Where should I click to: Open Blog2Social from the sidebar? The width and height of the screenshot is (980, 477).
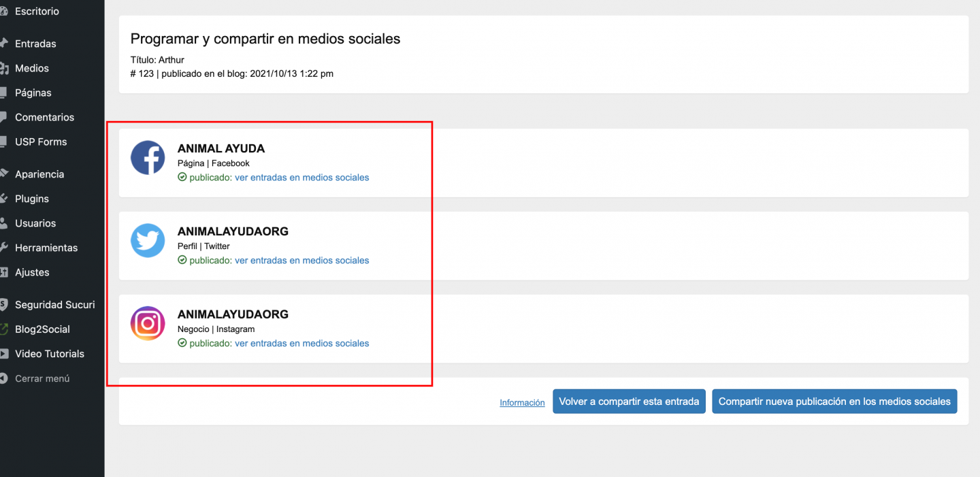tap(42, 329)
